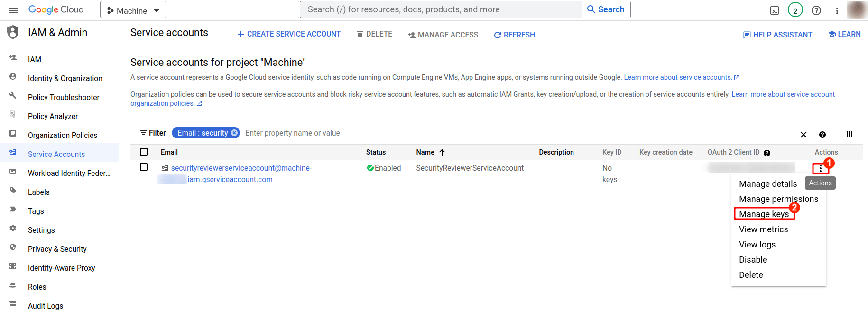Viewport: 868px width, 311px height.
Task: Remove the Email security filter chip
Action: point(234,133)
